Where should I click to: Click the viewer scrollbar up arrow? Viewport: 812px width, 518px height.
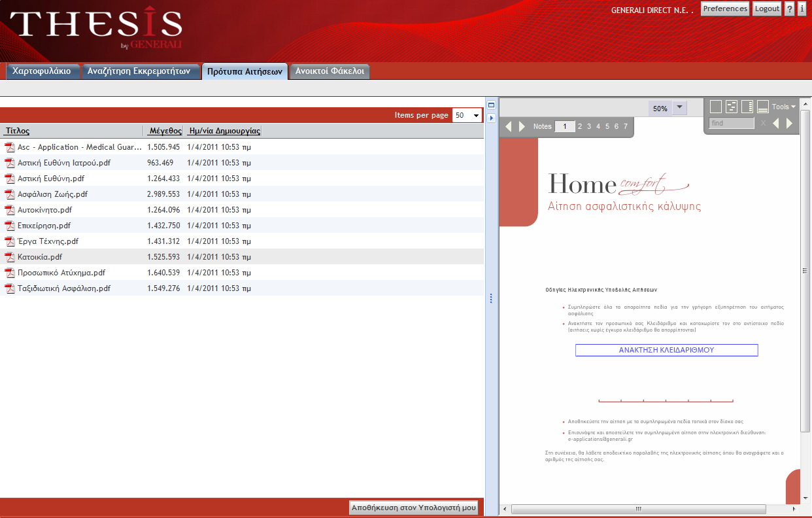[806, 104]
